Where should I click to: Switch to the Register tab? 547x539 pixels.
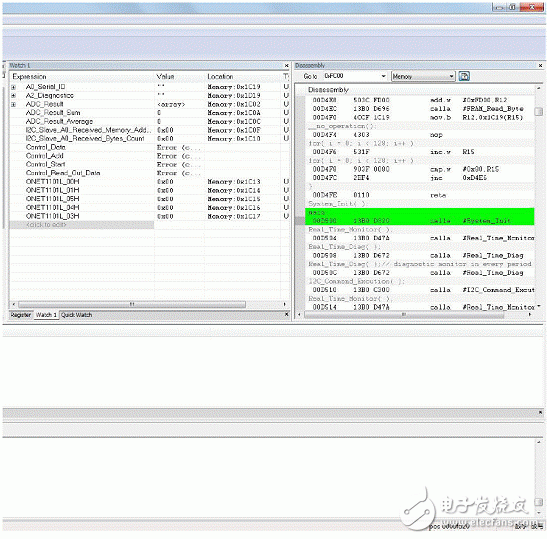coord(21,315)
